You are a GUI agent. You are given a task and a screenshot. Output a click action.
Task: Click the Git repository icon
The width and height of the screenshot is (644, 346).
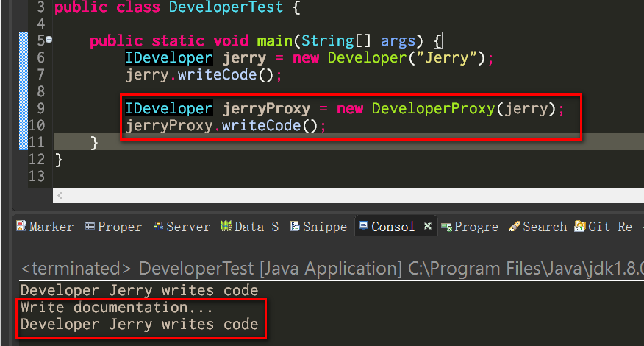(580, 226)
